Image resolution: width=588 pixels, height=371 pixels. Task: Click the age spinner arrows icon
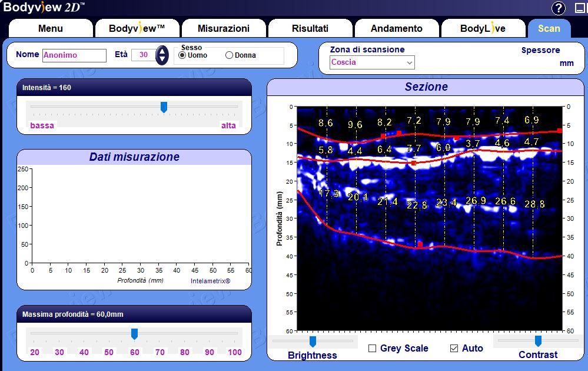point(162,55)
